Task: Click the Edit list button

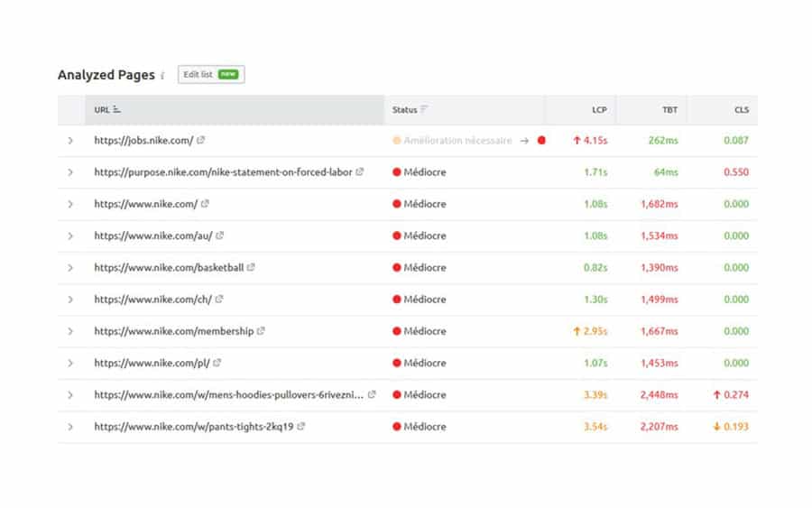Action: pyautogui.click(x=211, y=74)
